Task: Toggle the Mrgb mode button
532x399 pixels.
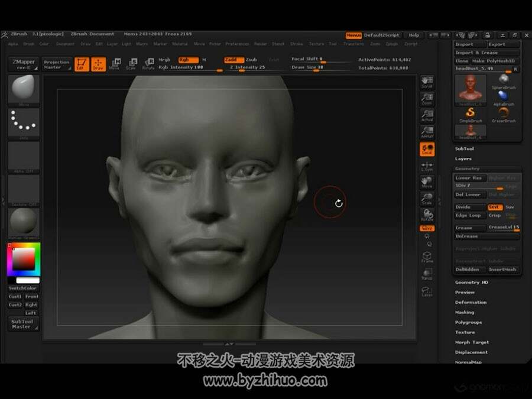Action: (x=165, y=60)
